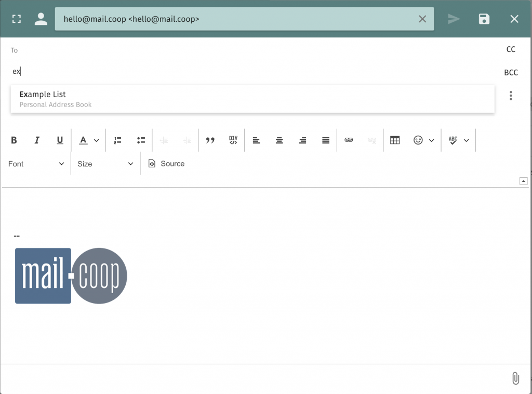Focus the To recipient input field
Image resolution: width=532 pixels, height=394 pixels.
pyautogui.click(x=252, y=71)
